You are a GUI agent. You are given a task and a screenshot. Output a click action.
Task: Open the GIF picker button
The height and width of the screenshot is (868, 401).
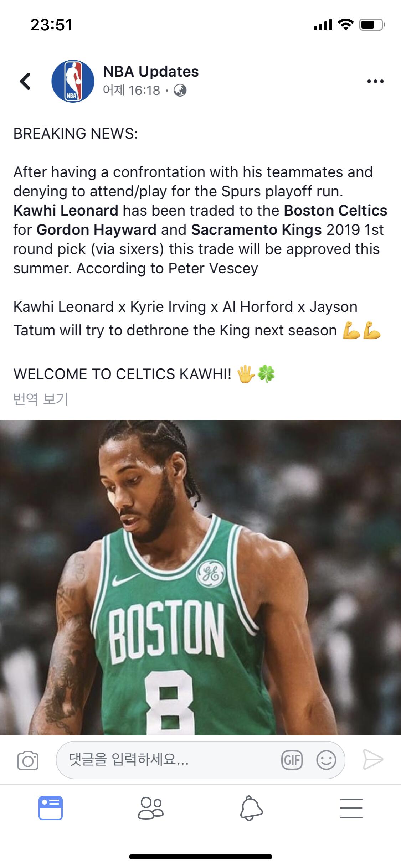pos(292,760)
